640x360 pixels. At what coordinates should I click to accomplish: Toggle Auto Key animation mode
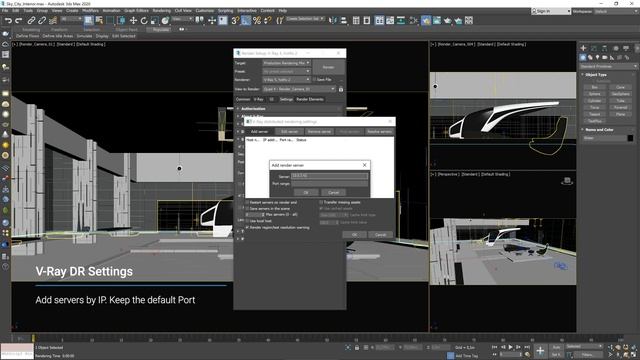(x=556, y=347)
